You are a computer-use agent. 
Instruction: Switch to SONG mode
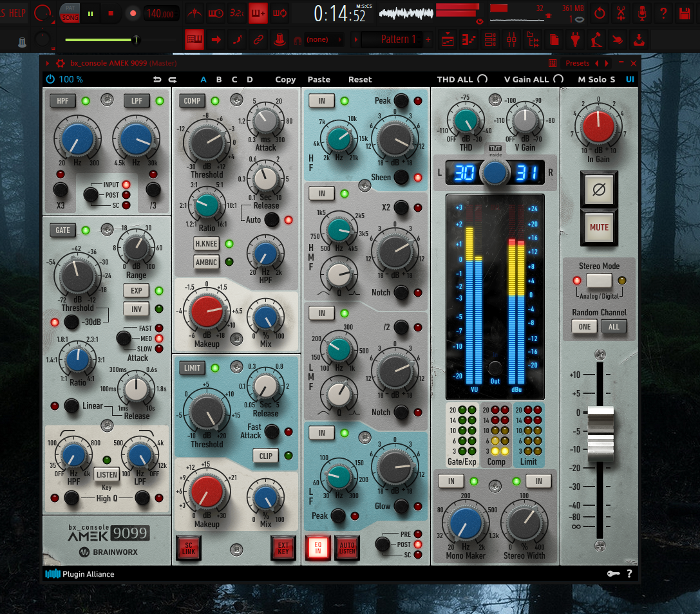point(70,18)
